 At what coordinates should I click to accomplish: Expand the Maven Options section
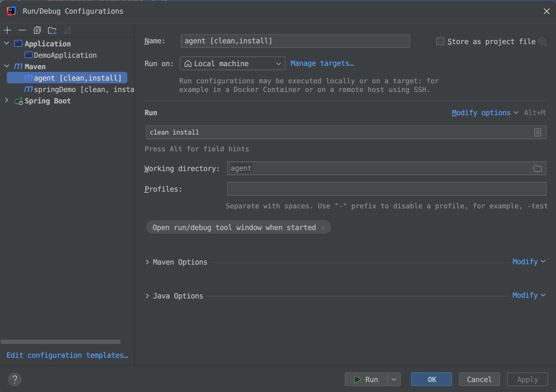point(147,262)
